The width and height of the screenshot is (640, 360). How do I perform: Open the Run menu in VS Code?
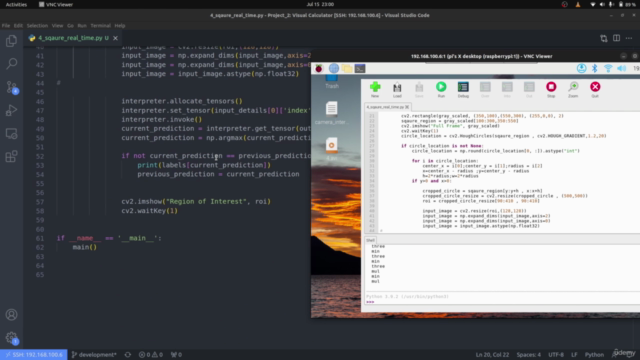tap(82, 25)
